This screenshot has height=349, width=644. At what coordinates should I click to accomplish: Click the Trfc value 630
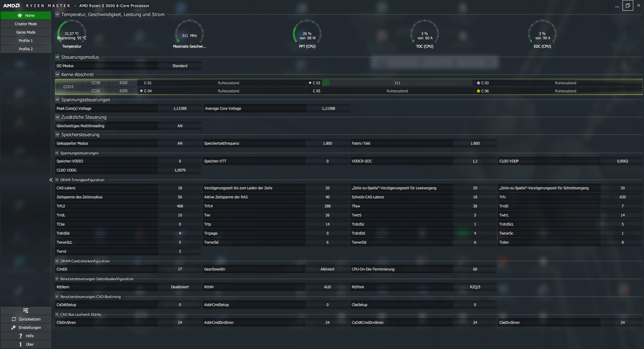tap(623, 197)
